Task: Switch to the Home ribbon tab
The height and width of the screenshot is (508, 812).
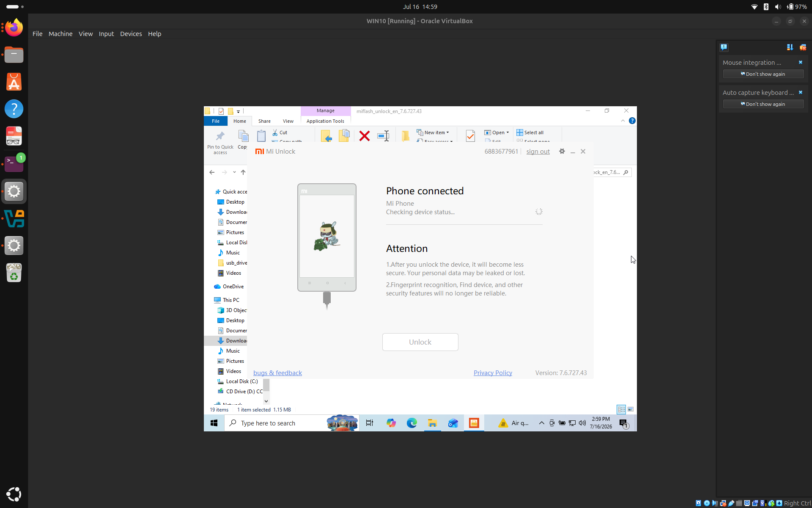Action: pos(240,121)
